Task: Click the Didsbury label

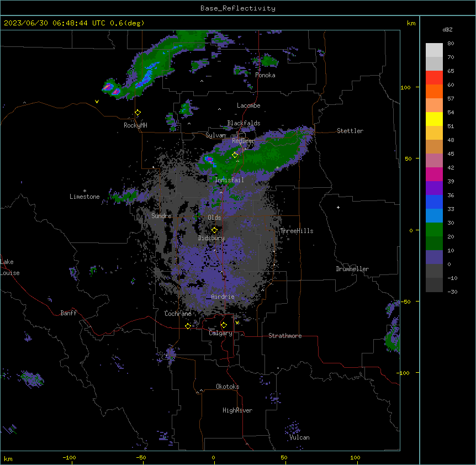Action: click(x=211, y=238)
